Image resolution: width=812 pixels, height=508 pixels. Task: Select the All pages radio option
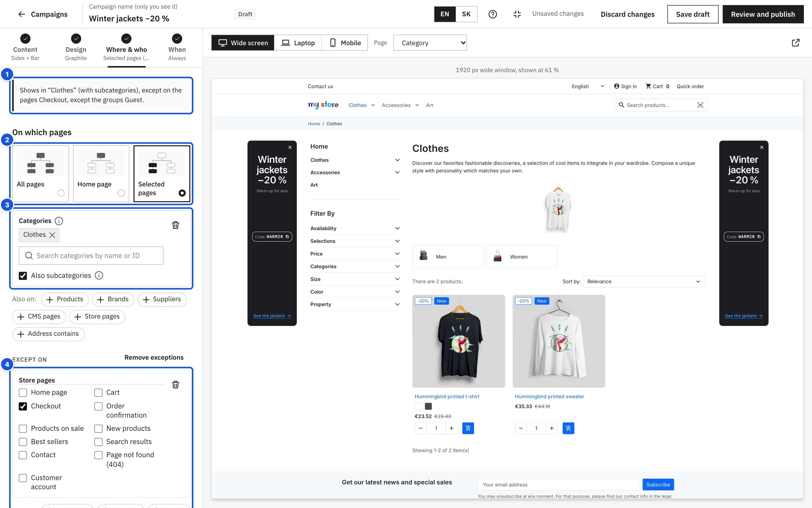pos(61,193)
